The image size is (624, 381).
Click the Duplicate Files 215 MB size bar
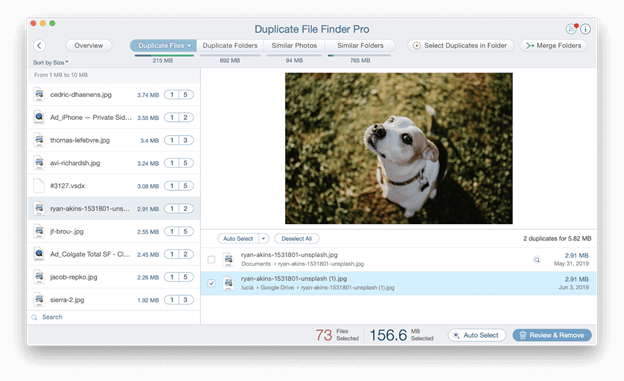pyautogui.click(x=164, y=55)
